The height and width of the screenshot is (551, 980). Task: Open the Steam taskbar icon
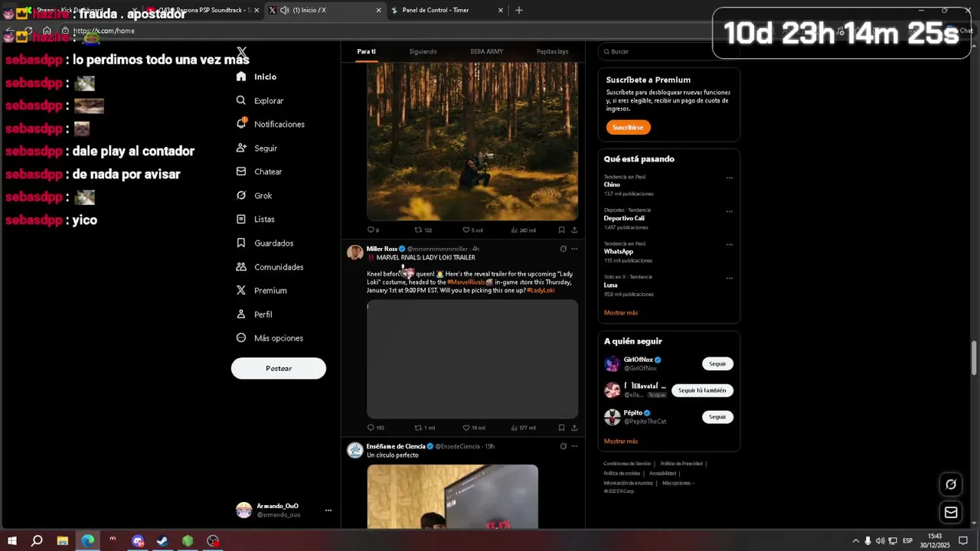[x=162, y=541]
